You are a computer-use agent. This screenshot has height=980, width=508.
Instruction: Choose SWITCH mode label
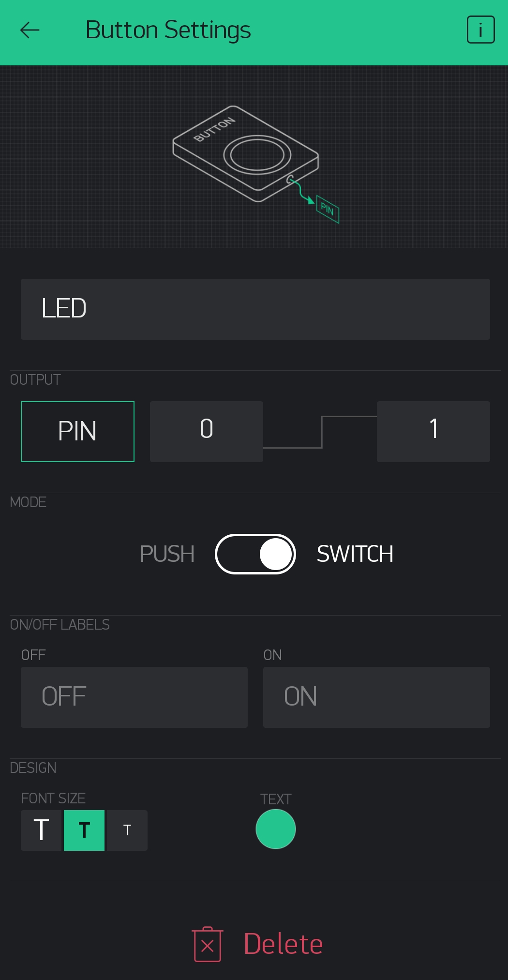click(355, 554)
